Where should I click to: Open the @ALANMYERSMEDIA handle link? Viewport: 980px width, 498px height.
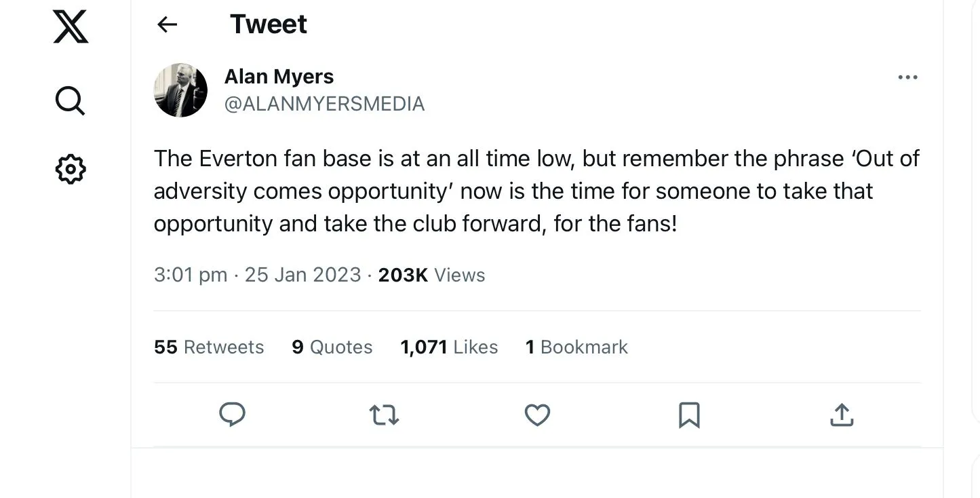(x=324, y=104)
